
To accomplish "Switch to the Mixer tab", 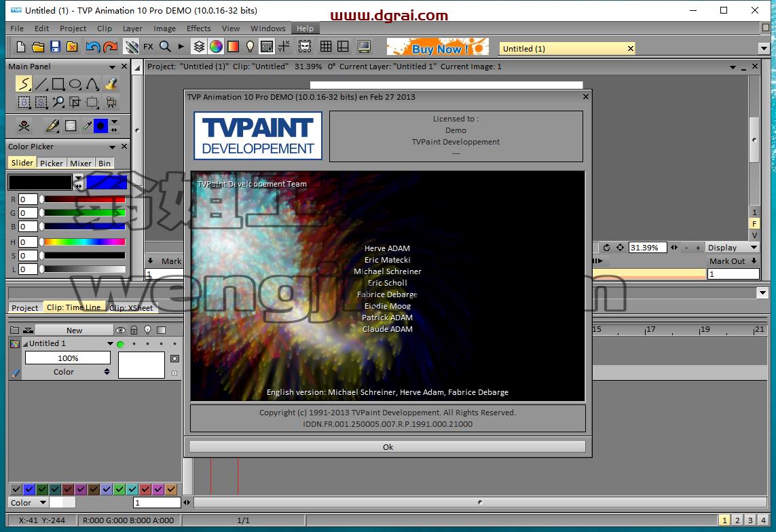I will click(81, 163).
